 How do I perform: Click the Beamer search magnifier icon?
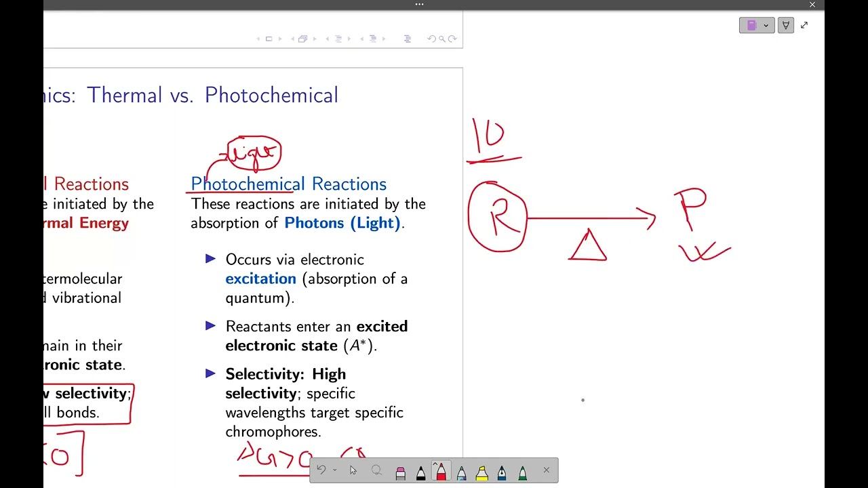pyautogui.click(x=442, y=39)
